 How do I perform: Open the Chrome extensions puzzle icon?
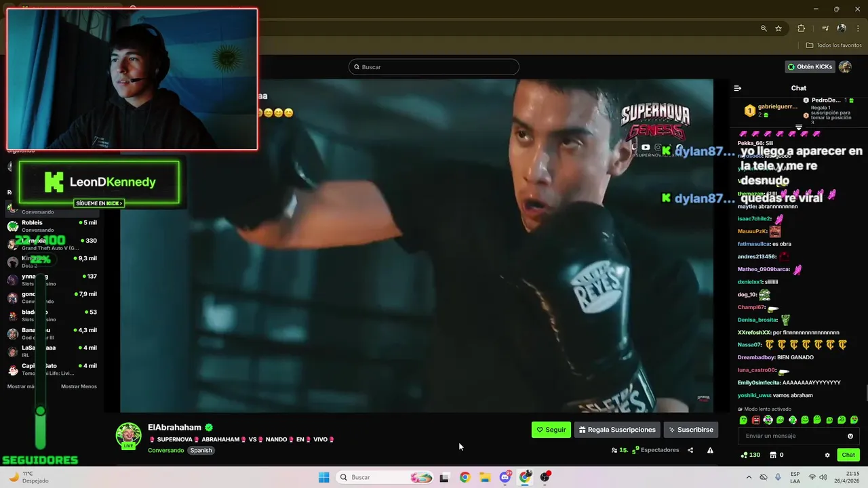click(x=801, y=28)
